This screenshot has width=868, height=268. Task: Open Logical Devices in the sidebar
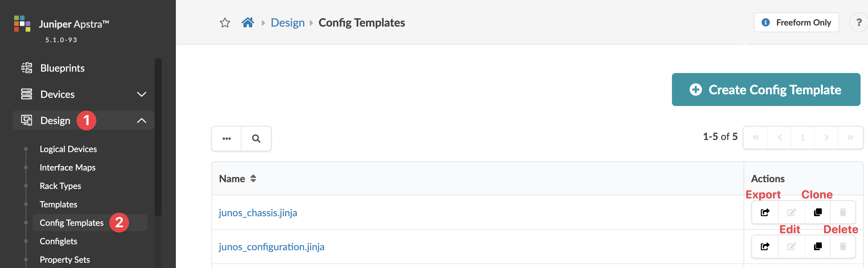[68, 149]
